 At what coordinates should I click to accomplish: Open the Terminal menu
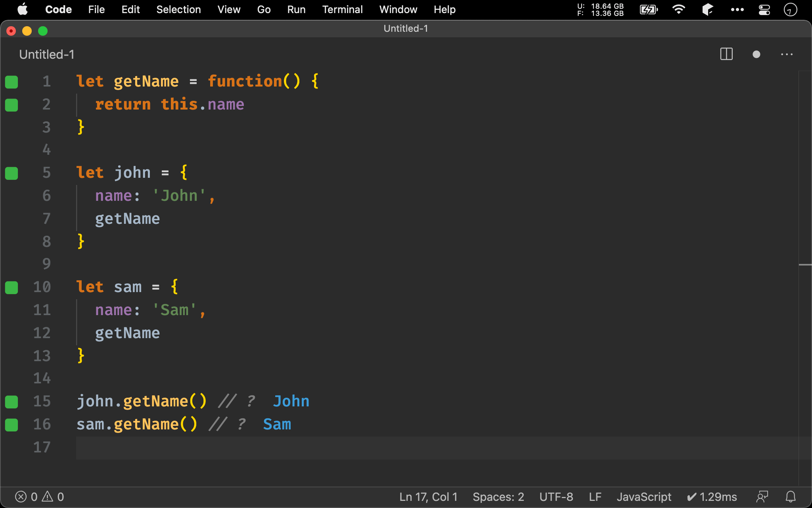coord(343,9)
